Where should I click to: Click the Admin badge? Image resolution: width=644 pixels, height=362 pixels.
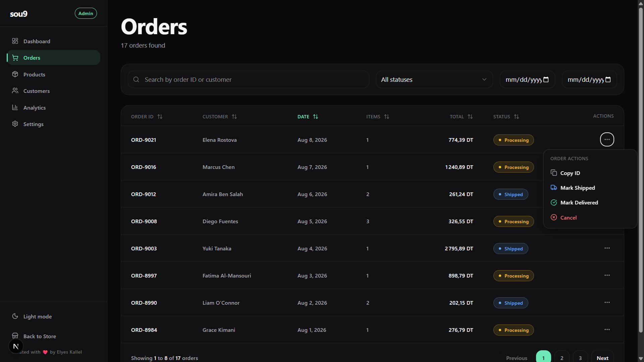click(x=86, y=13)
